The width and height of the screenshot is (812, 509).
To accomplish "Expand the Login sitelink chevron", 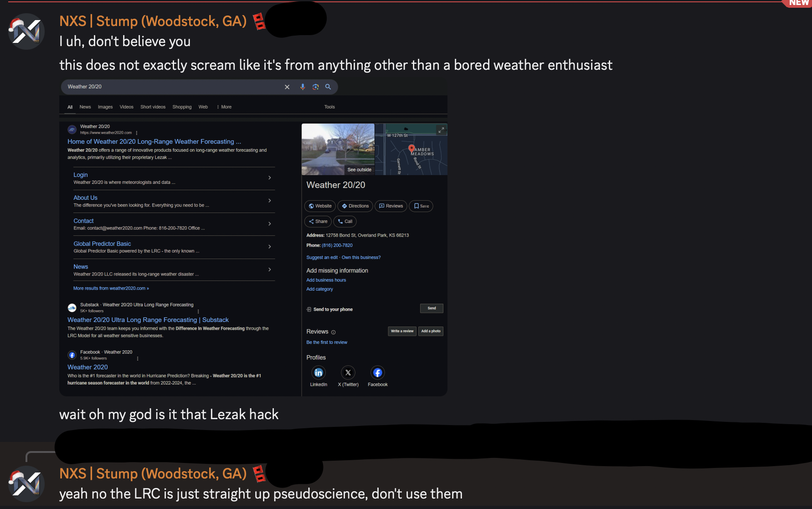I will click(x=270, y=178).
